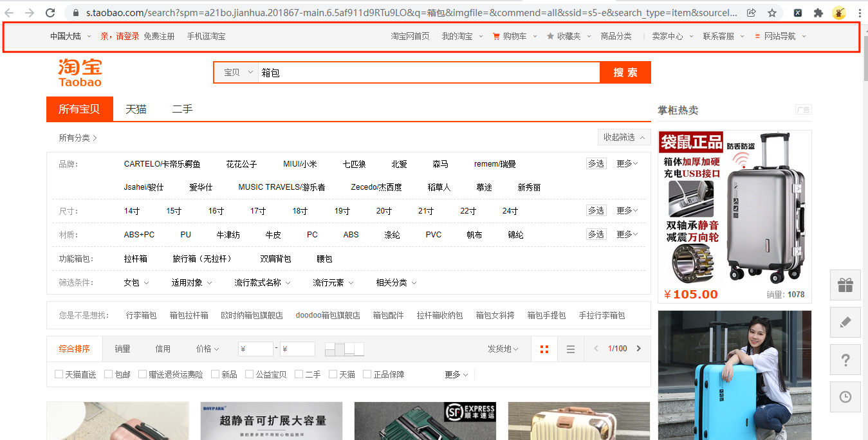Switch to the 天猫 tab
Screen dimensions: 868x440
pos(136,109)
